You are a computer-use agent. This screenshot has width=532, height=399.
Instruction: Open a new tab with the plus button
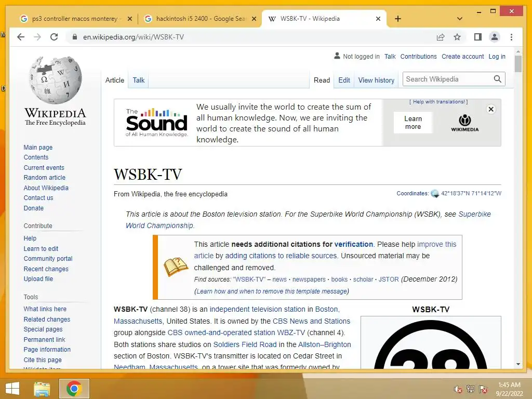coord(398,19)
